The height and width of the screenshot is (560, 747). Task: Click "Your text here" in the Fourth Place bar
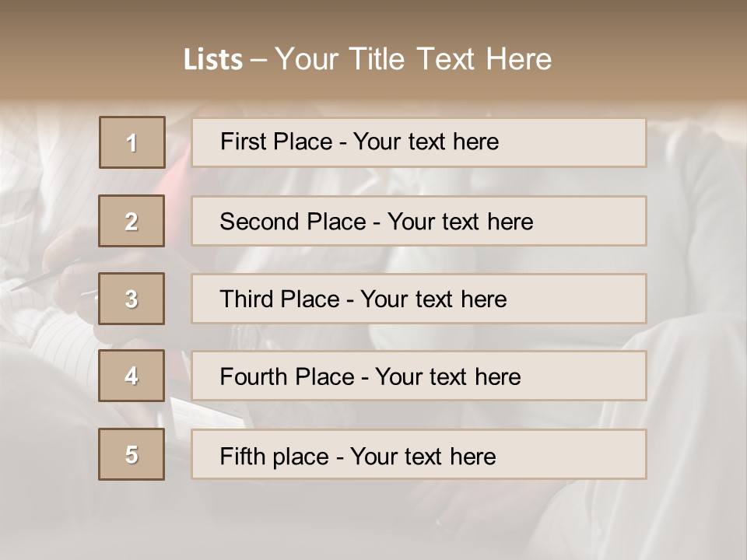tap(447, 377)
